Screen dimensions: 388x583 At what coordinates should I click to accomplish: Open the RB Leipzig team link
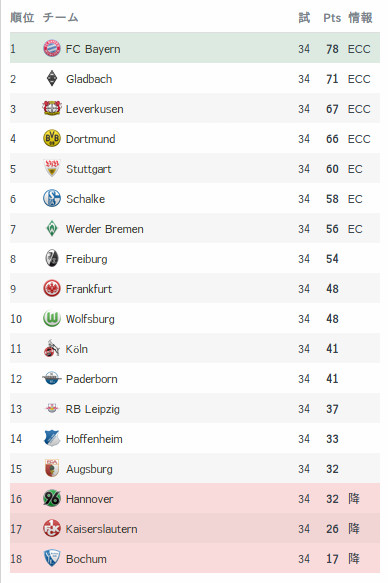click(93, 409)
